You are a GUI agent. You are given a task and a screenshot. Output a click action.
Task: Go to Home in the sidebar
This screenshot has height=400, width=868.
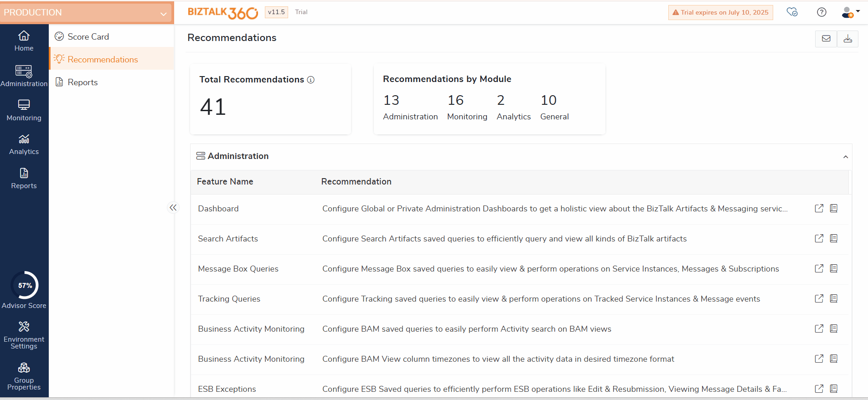tap(24, 41)
